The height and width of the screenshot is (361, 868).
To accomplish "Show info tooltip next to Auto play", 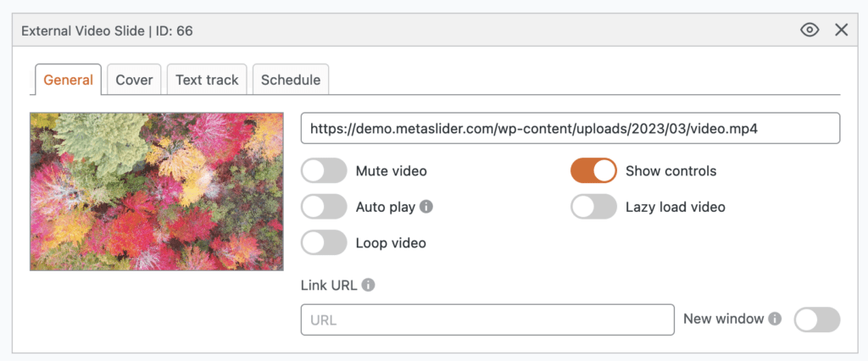I will pos(427,206).
